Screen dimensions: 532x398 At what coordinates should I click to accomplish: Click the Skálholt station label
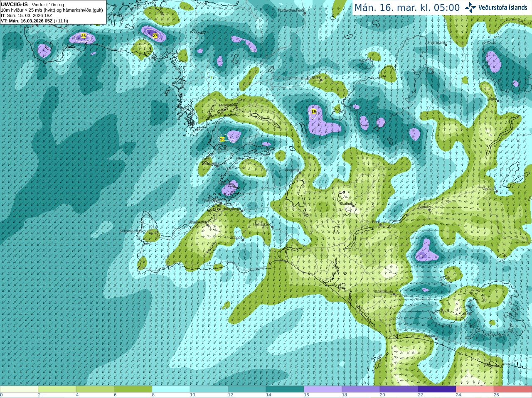coord(346,204)
